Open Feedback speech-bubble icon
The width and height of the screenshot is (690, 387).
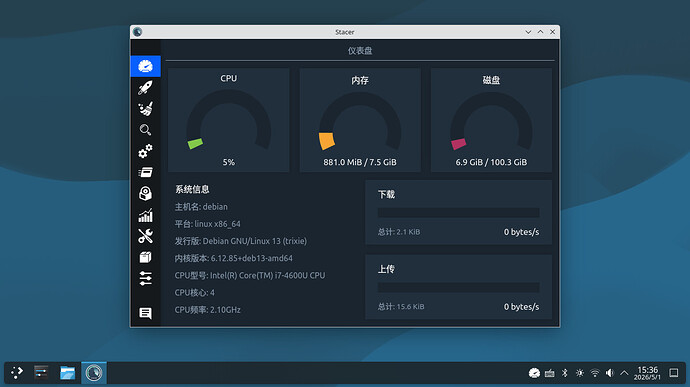click(145, 313)
